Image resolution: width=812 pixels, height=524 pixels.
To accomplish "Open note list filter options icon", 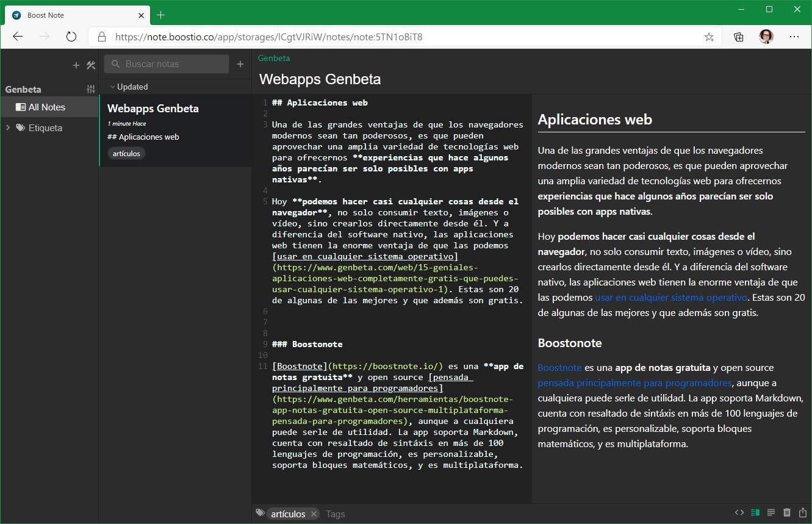I will pyautogui.click(x=91, y=89).
